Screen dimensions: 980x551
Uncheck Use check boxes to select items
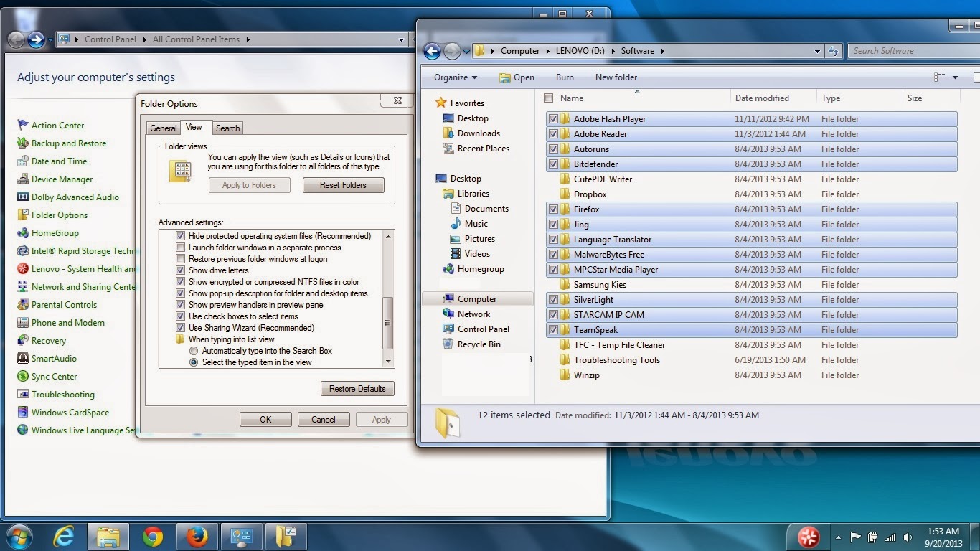coord(181,316)
